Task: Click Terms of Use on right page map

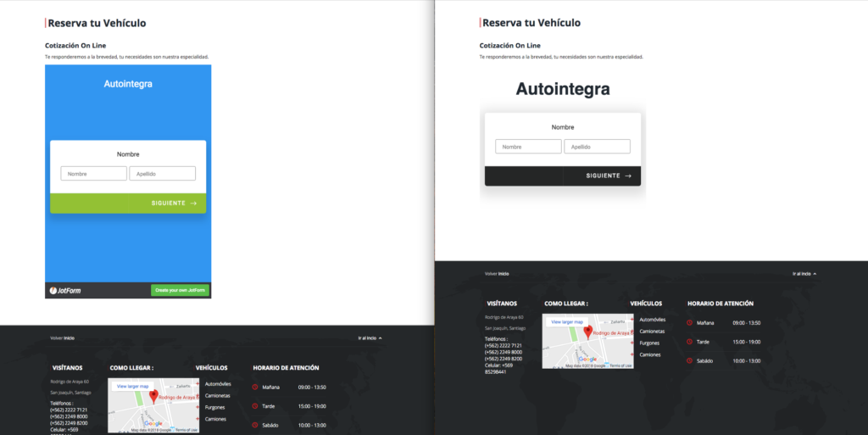Action: [x=621, y=365]
